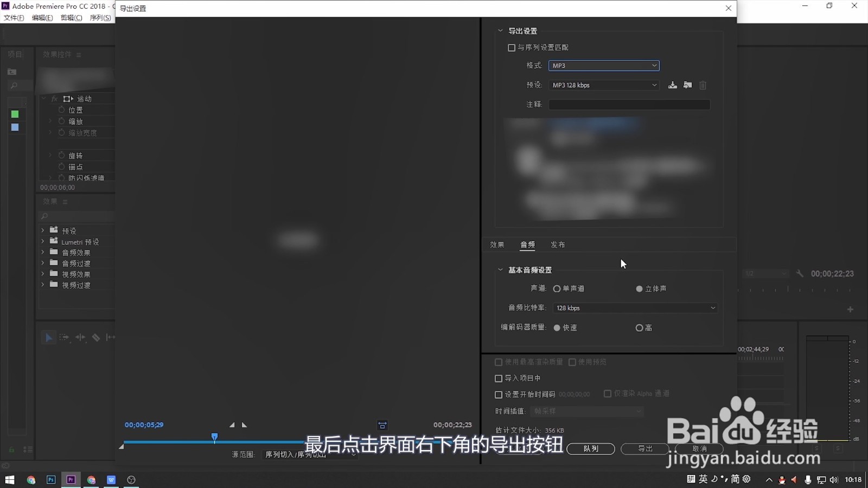This screenshot has height=488, width=868.
Task: Click the Chrome icon in the taskbar
Action: point(31,479)
